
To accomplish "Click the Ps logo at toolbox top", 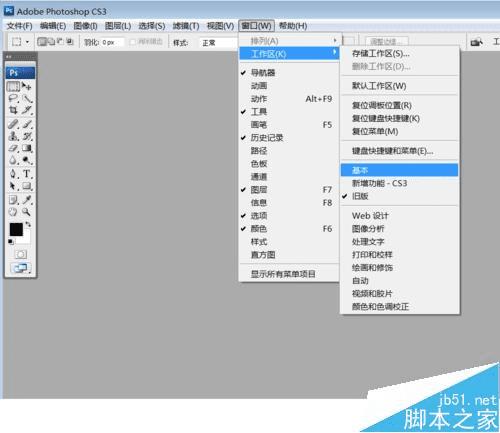I will pyautogui.click(x=20, y=72).
